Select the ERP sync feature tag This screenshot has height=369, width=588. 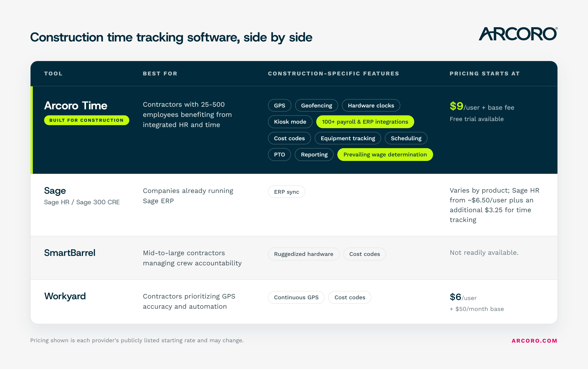[x=286, y=192]
